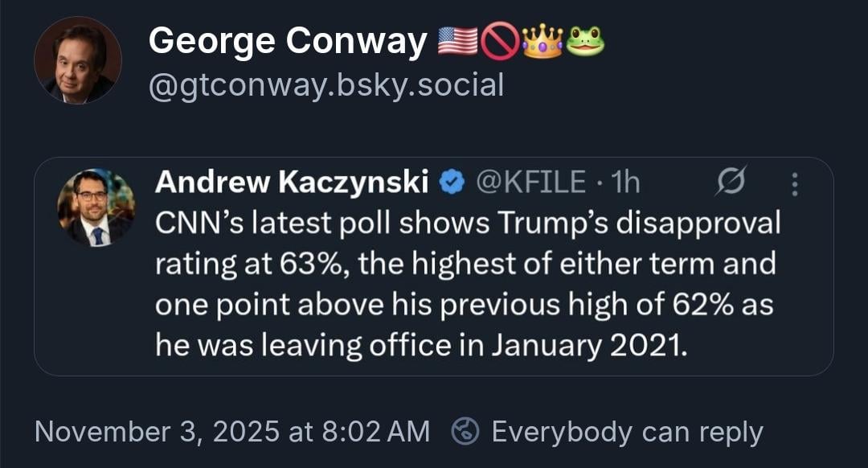Open the George Conway display name
868x468 pixels.
[288, 42]
